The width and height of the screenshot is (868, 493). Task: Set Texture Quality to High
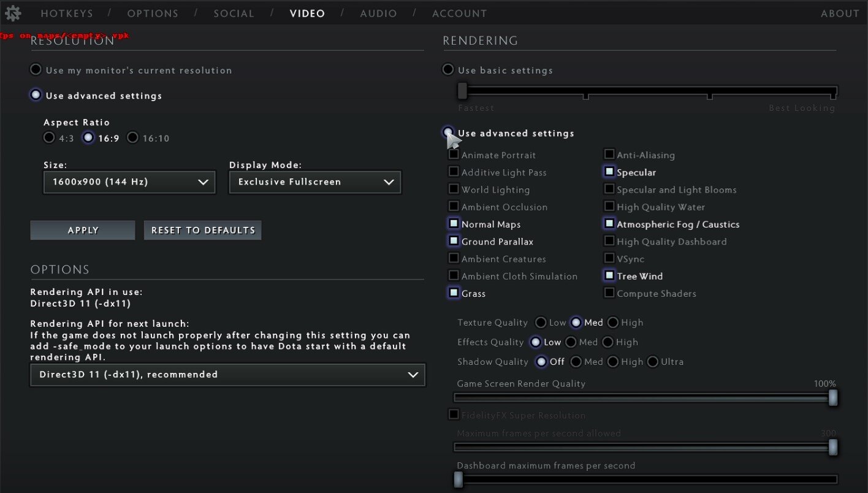point(613,323)
